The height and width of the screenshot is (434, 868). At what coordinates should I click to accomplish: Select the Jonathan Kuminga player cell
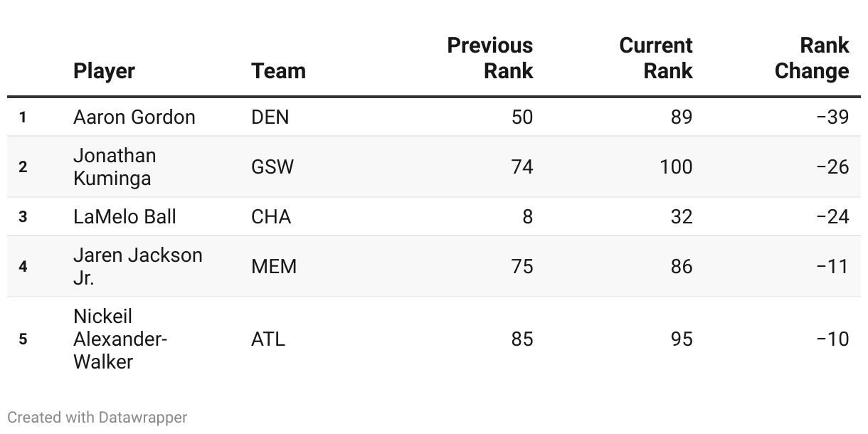point(115,166)
